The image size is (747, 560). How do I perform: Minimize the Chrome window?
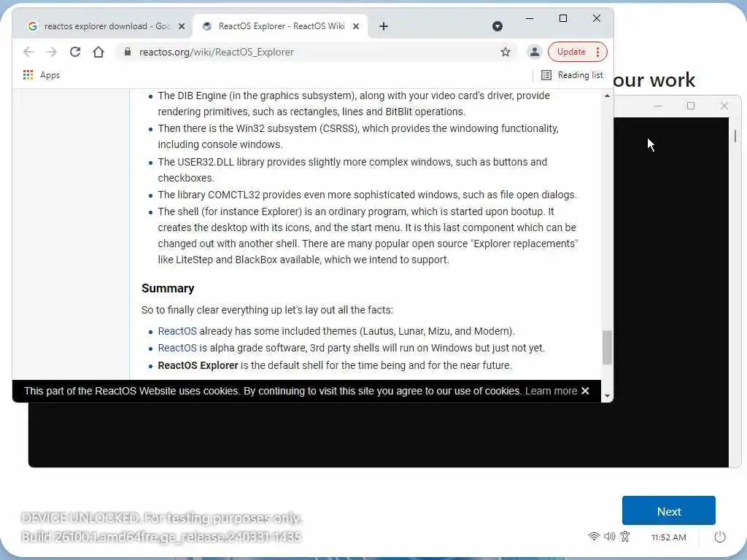click(530, 18)
